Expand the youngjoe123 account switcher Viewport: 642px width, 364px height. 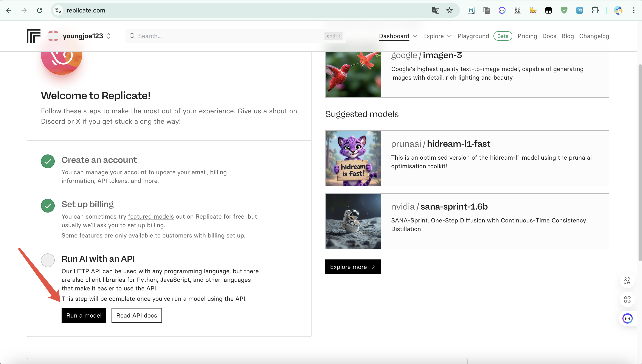pyautogui.click(x=108, y=36)
